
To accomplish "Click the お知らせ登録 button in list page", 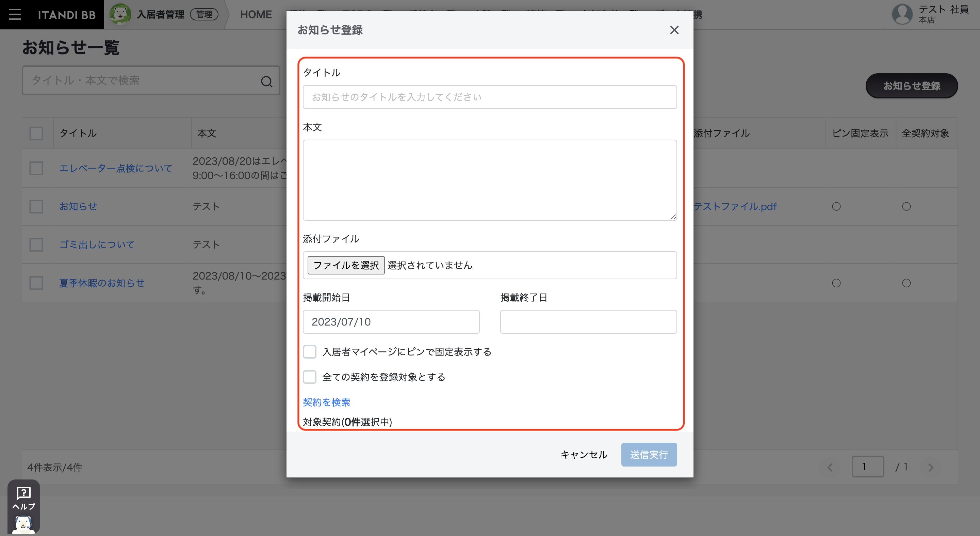I will tap(912, 86).
